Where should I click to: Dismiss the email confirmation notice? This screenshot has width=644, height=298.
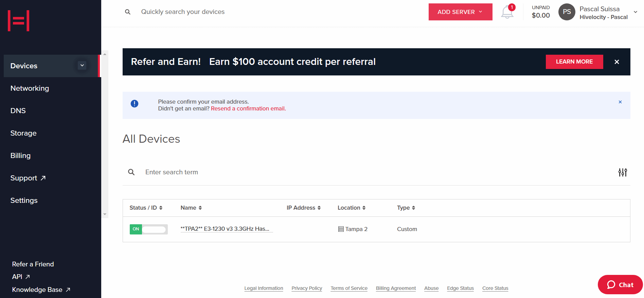coord(620,102)
